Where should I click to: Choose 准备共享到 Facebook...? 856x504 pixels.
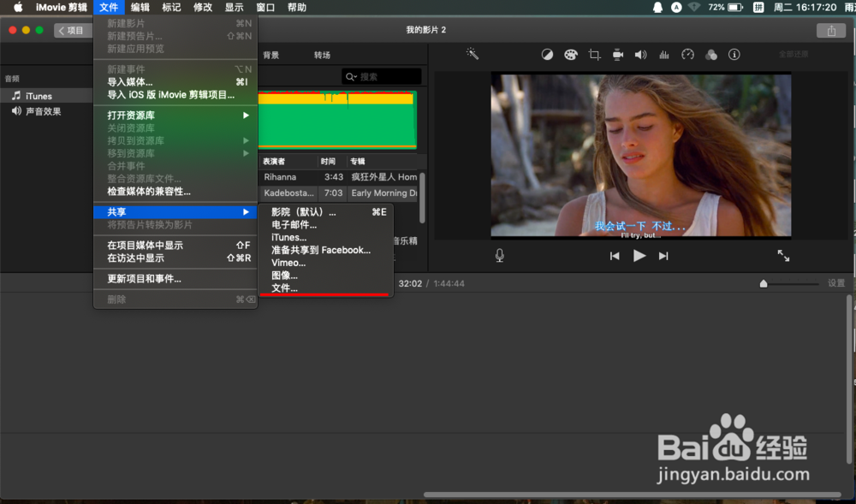click(326, 250)
